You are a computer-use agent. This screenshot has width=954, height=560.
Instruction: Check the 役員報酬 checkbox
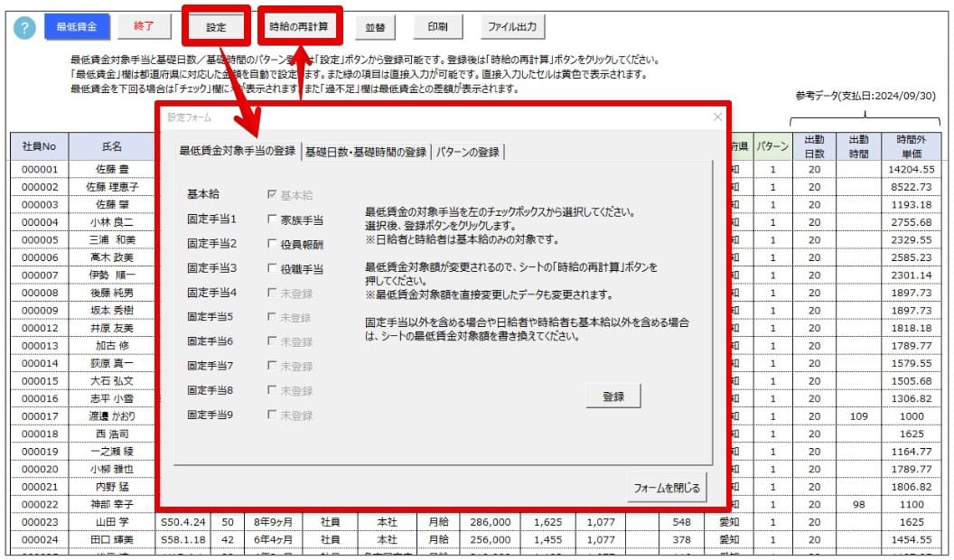coord(272,244)
